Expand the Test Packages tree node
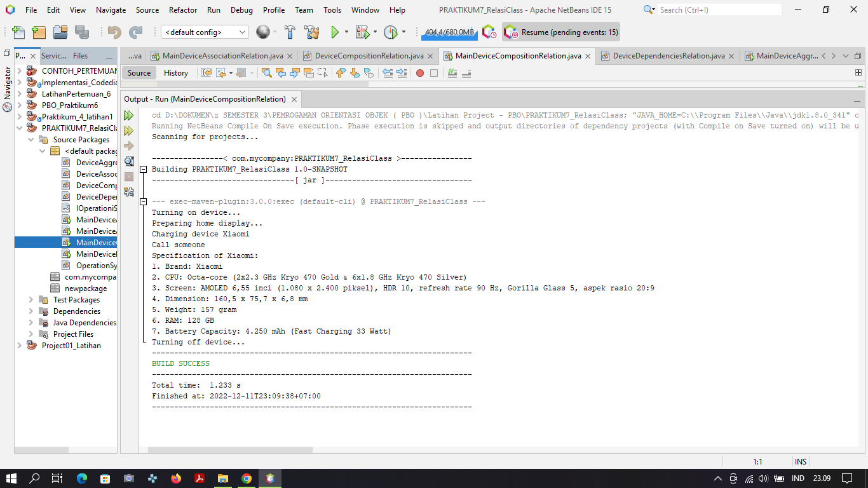This screenshot has width=868, height=488. click(x=31, y=300)
